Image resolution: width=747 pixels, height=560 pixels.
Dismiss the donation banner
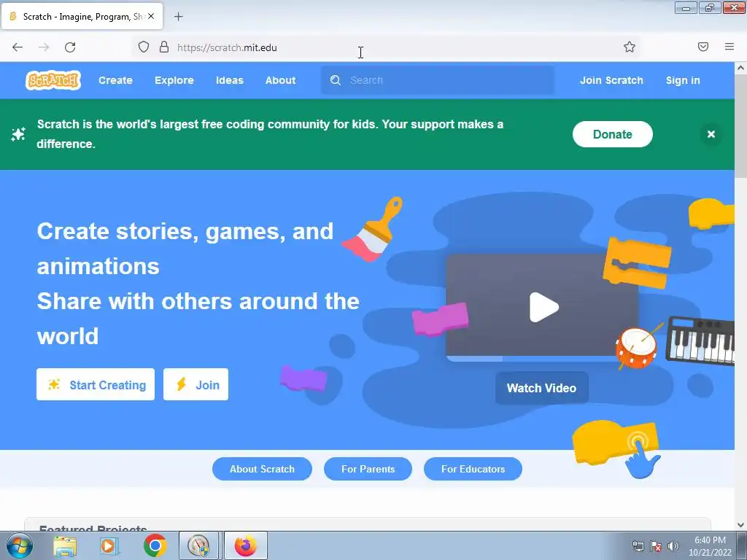[x=711, y=134]
